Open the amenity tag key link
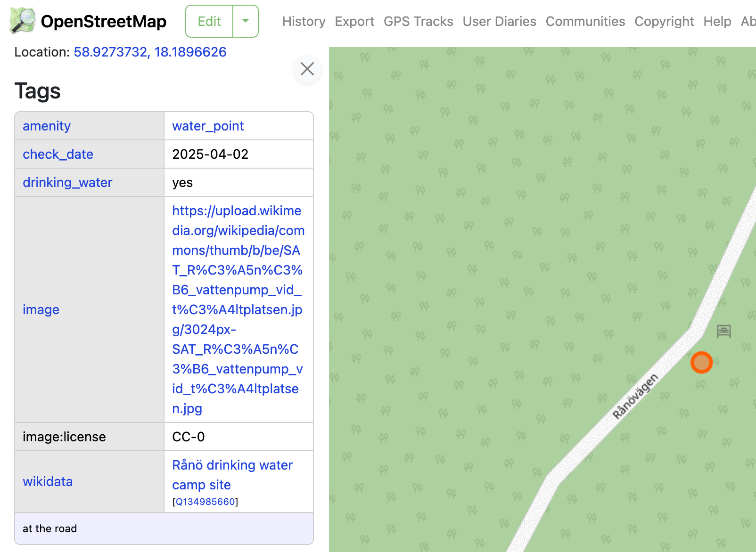Screen dimensions: 756x552 [47, 126]
